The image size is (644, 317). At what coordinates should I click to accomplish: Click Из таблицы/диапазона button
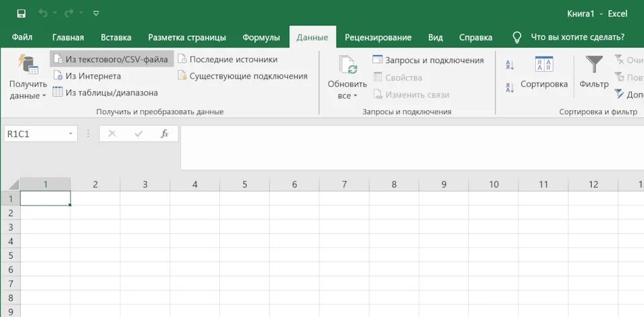coord(105,93)
